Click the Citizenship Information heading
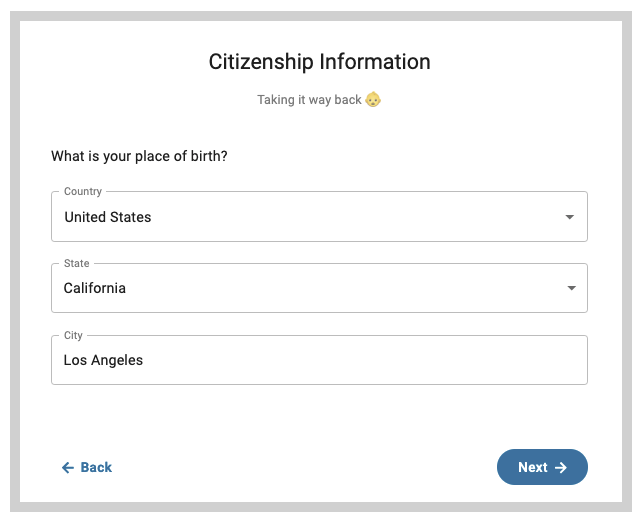Screen dimensions: 638x521 pyautogui.click(x=319, y=62)
